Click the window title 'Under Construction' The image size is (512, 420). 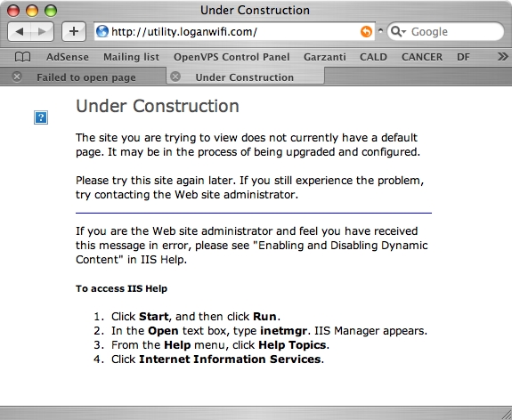[255, 10]
